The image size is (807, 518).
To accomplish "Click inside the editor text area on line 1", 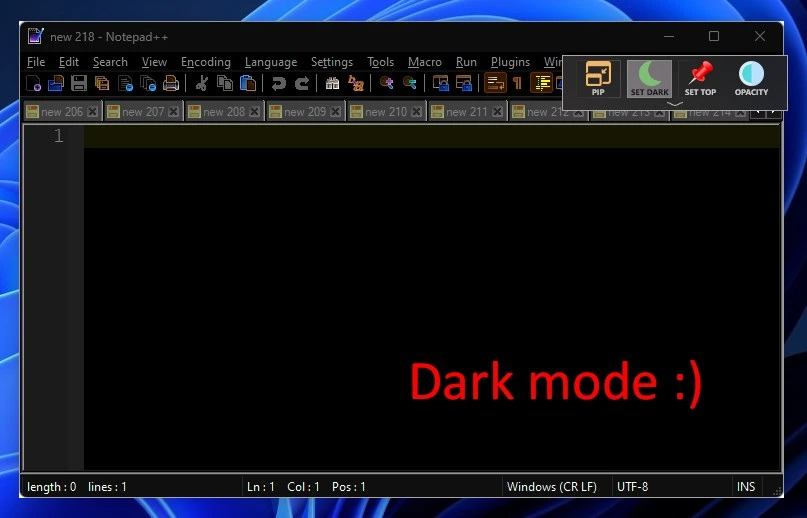I will (x=431, y=136).
